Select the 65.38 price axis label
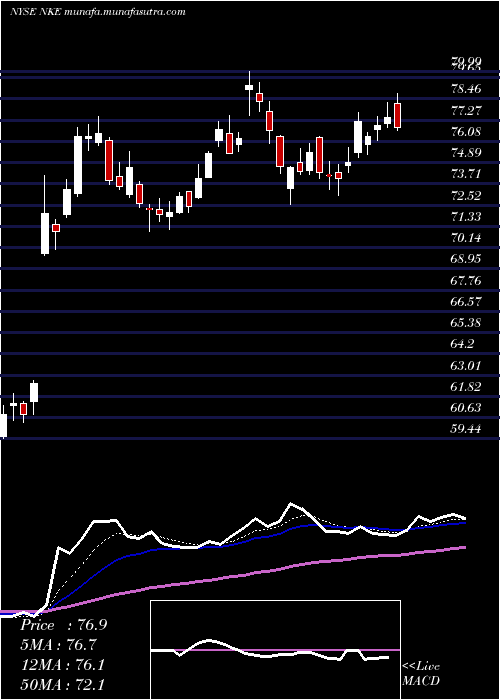500x700 pixels. [467, 322]
